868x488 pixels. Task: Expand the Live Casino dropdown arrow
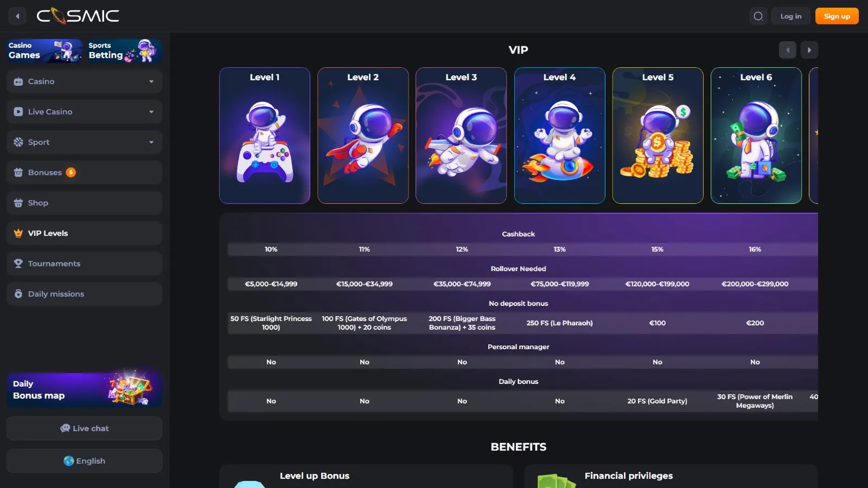click(x=151, y=112)
